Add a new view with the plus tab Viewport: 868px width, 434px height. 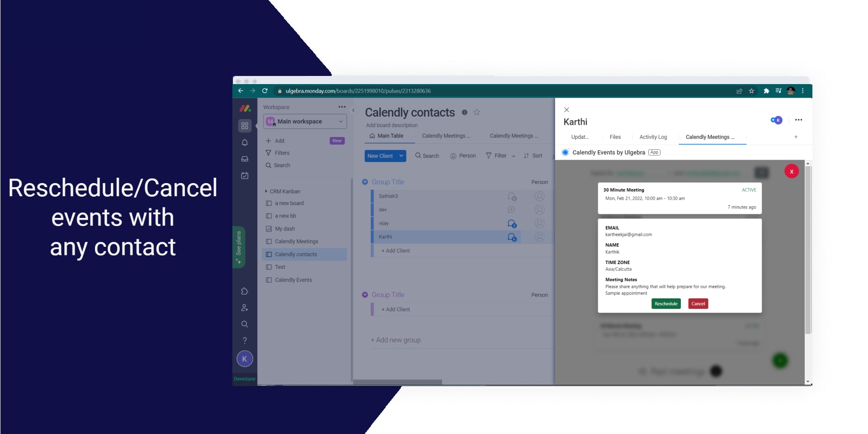(796, 137)
